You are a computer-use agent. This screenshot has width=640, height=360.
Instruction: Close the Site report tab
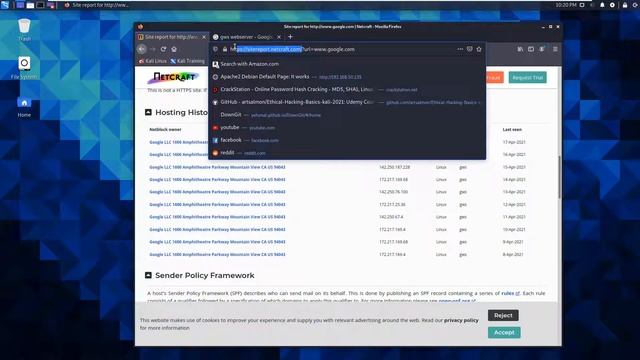coord(204,37)
